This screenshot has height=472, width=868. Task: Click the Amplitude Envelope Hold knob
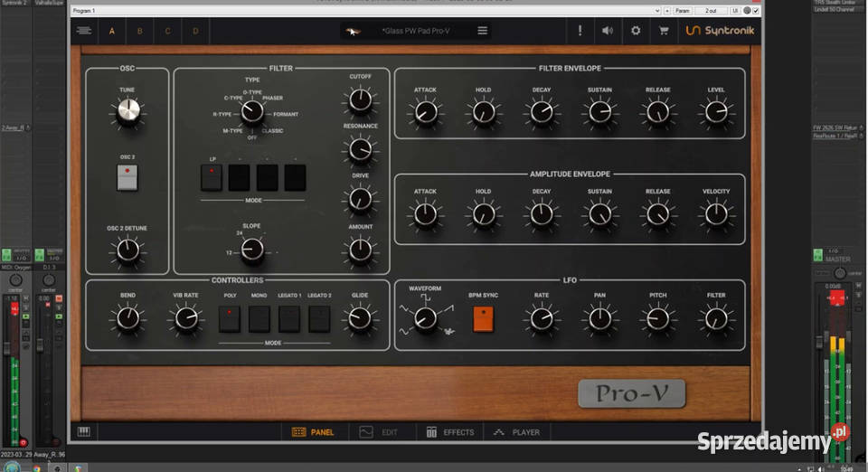(x=484, y=214)
